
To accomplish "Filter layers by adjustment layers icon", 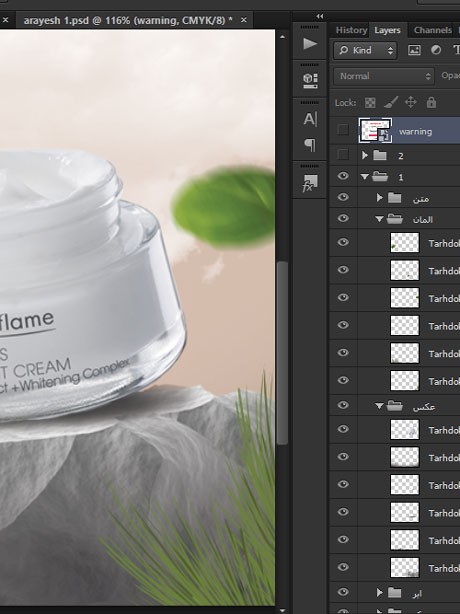I will tap(436, 50).
